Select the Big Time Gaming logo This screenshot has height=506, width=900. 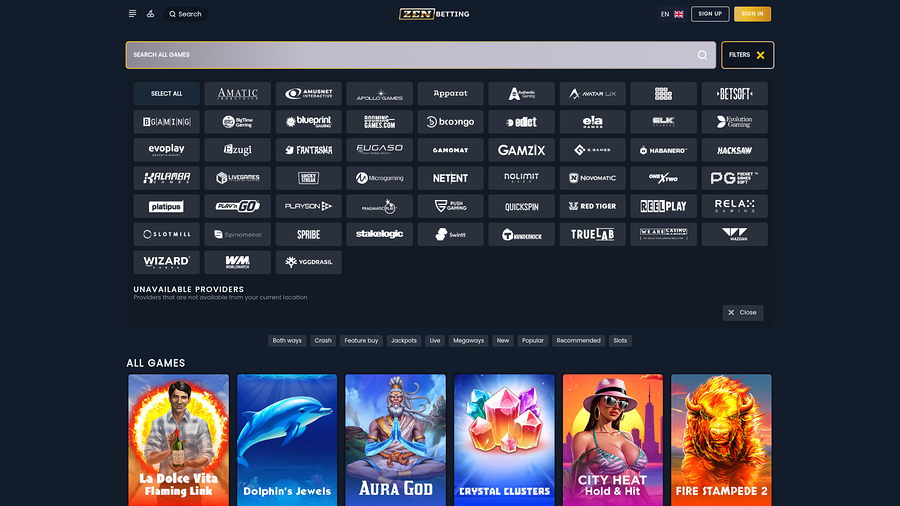238,122
